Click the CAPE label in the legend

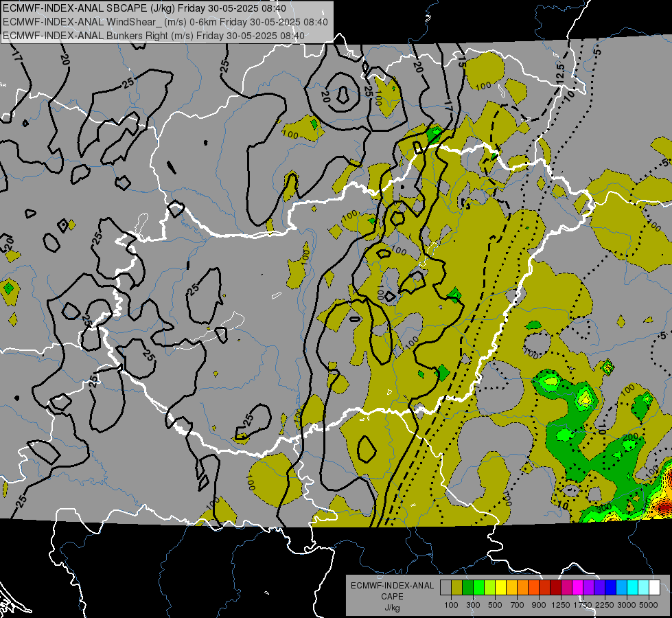point(392,597)
